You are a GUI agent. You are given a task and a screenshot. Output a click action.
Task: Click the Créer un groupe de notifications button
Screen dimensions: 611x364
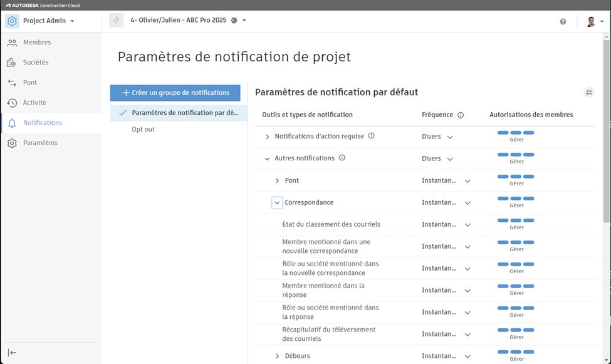[x=175, y=92]
